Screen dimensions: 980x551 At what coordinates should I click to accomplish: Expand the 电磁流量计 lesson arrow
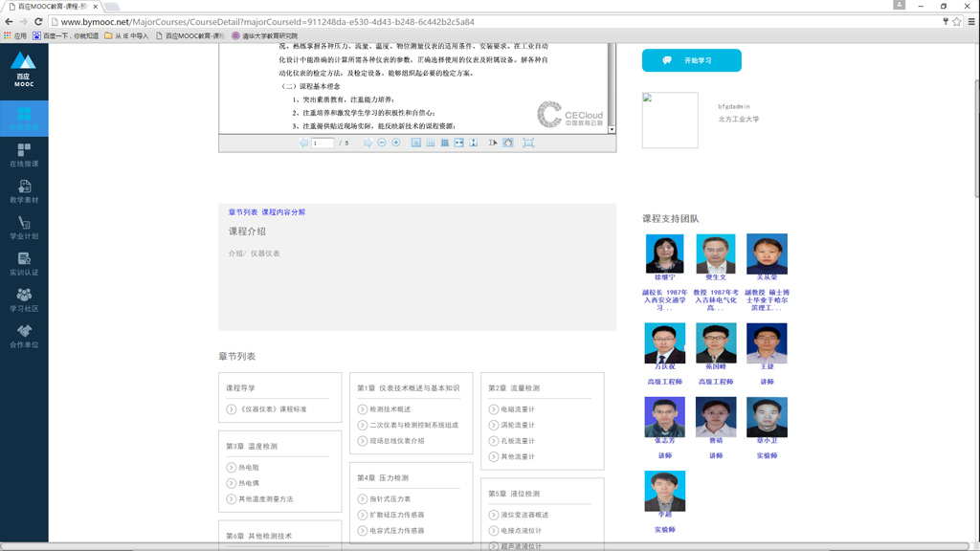pyautogui.click(x=494, y=409)
